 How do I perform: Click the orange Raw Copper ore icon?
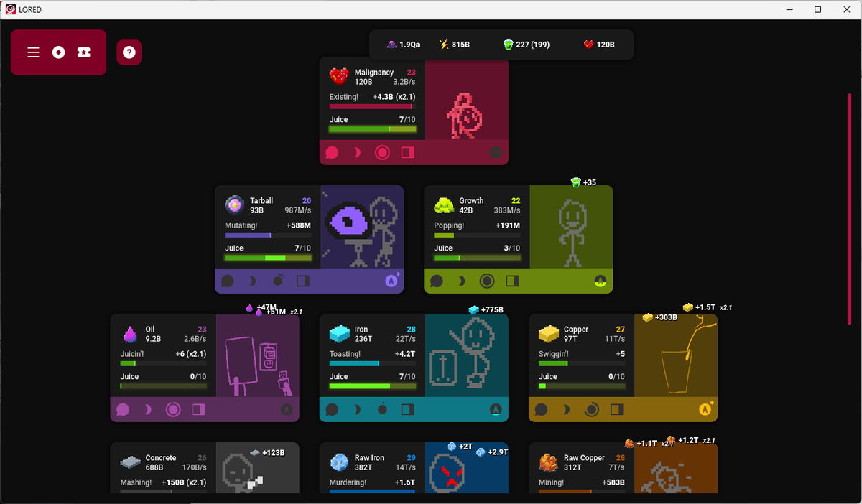(x=549, y=462)
